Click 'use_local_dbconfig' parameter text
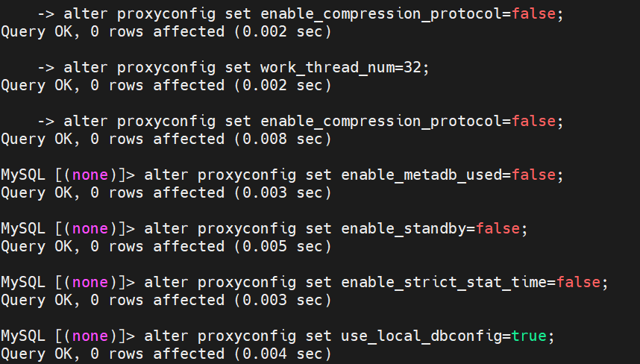Image resolution: width=640 pixels, height=364 pixels. pyautogui.click(x=421, y=336)
